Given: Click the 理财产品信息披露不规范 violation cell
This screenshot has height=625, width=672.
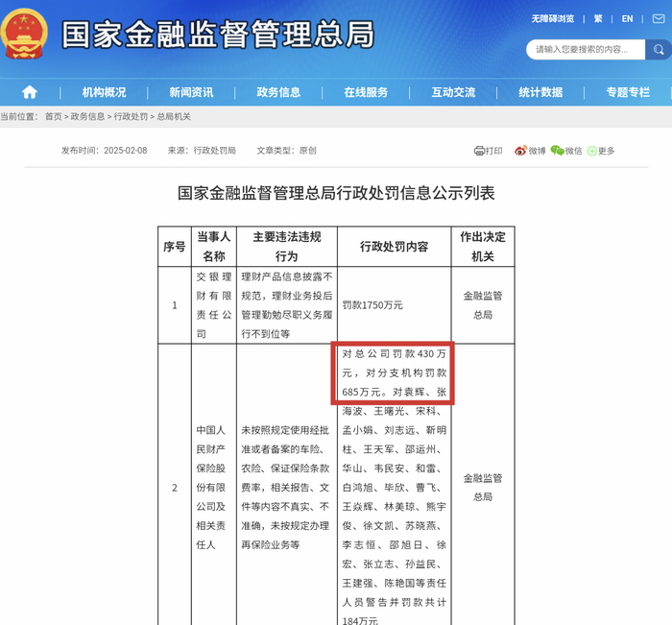Looking at the screenshot, I should click(x=287, y=305).
